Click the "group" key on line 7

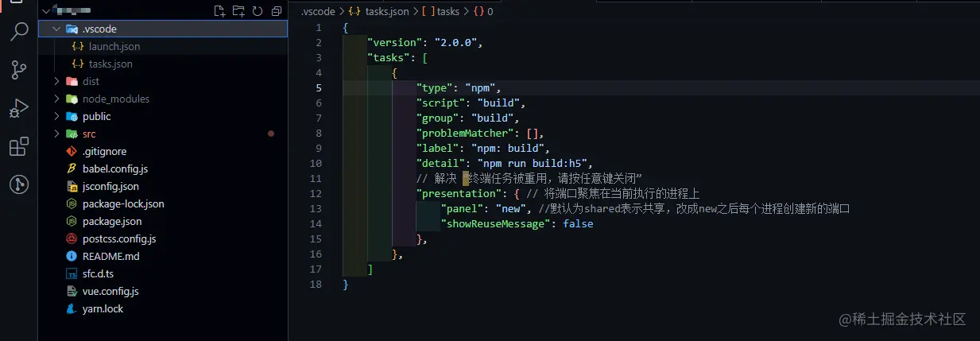[438, 118]
